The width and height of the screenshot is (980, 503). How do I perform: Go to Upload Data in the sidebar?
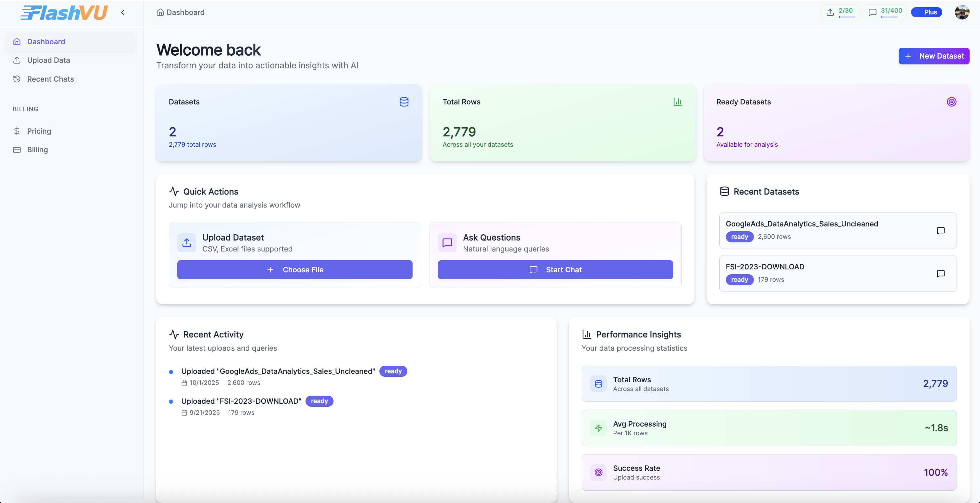coord(48,60)
